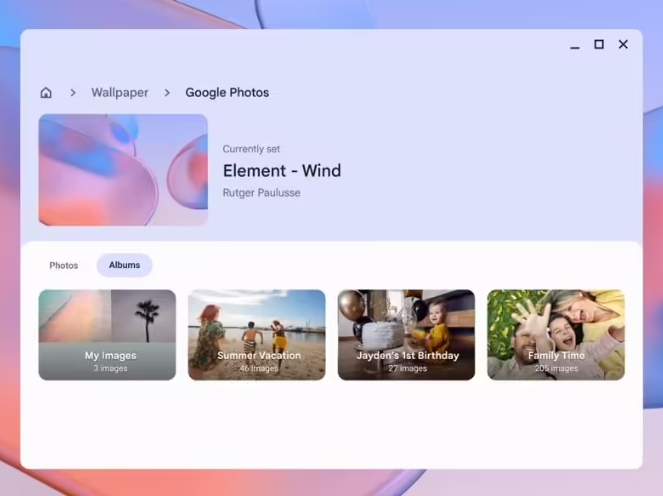Switch to the Photos tab

point(64,265)
